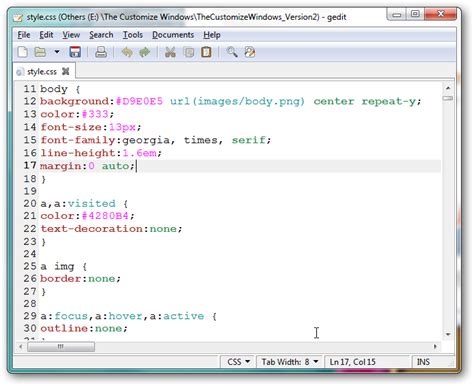474x386 pixels.
Task: Open a file using folder icon
Action: (40, 52)
